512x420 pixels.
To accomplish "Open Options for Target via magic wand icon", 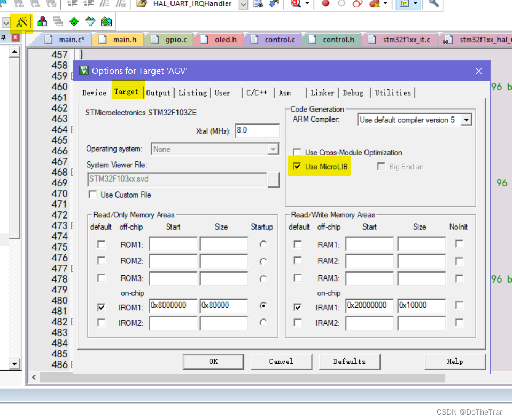I will coord(21,22).
